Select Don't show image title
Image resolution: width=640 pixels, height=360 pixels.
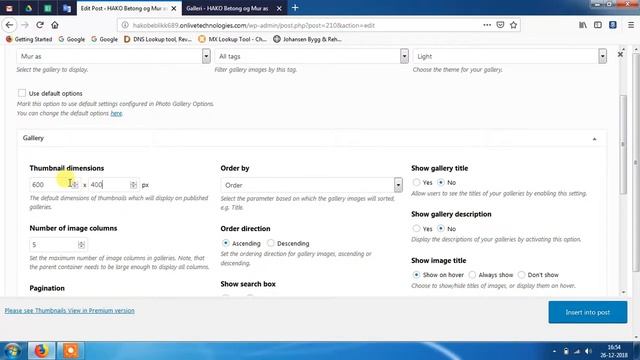click(521, 275)
